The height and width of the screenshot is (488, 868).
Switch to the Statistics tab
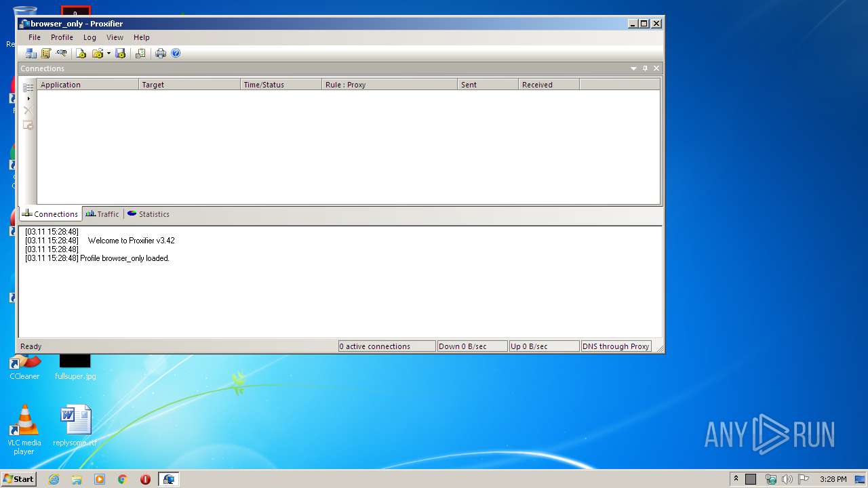click(149, 214)
